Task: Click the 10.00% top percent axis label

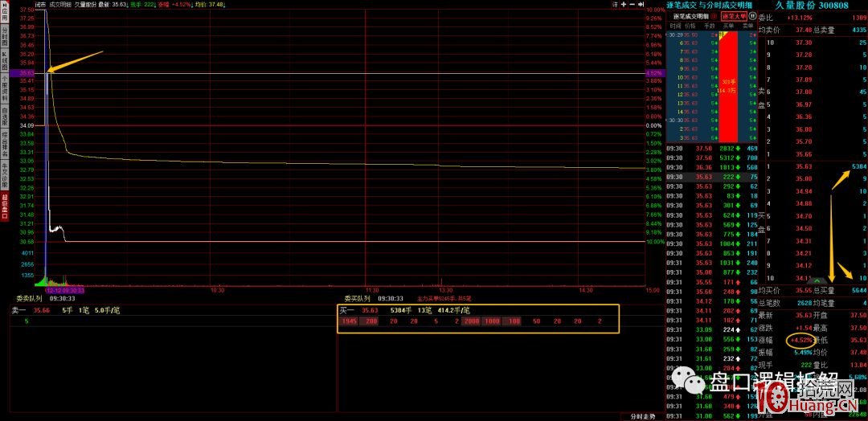Action: point(655,10)
